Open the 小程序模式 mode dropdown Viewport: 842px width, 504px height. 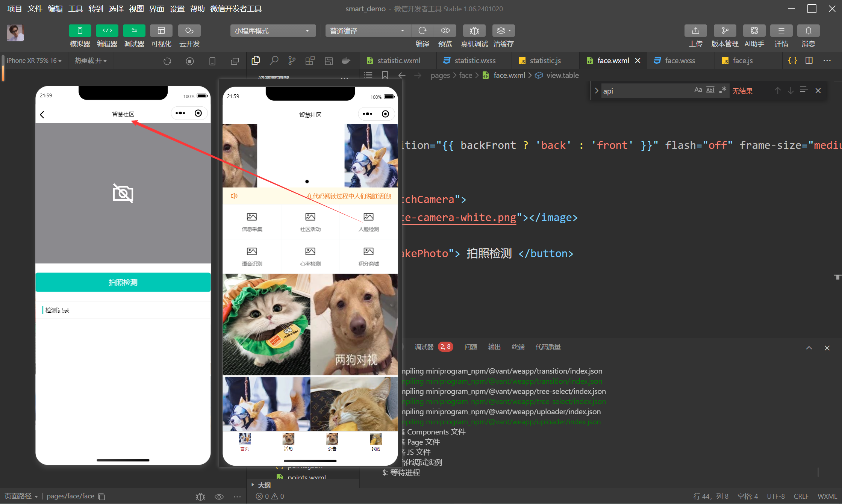(273, 31)
